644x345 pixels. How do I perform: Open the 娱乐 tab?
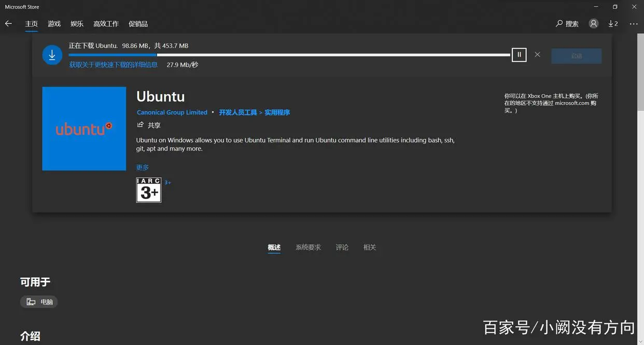point(77,24)
